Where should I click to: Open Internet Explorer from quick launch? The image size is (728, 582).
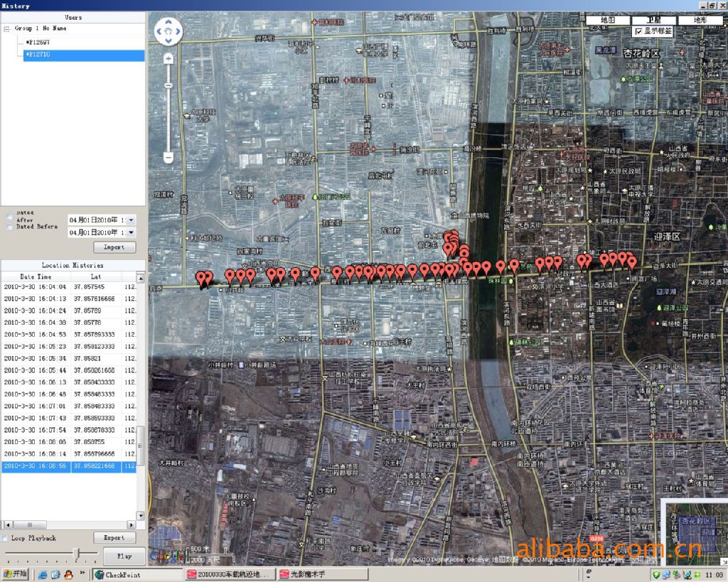pos(43,574)
